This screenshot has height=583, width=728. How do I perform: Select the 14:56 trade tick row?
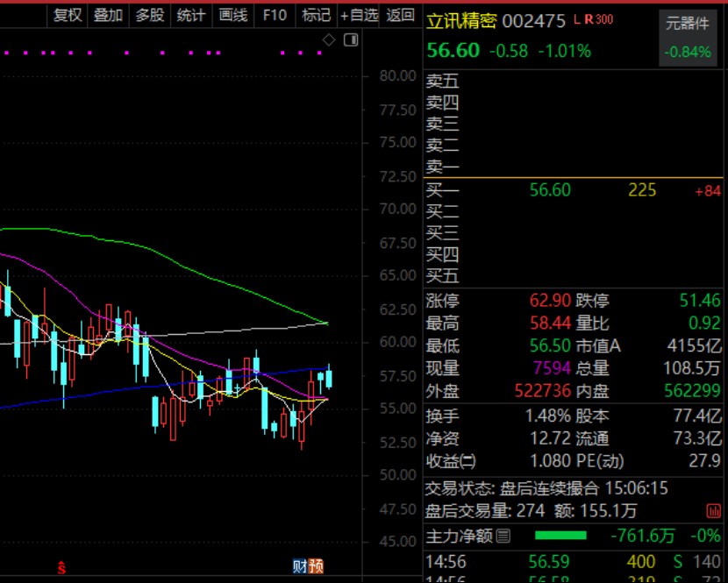pyautogui.click(x=575, y=562)
